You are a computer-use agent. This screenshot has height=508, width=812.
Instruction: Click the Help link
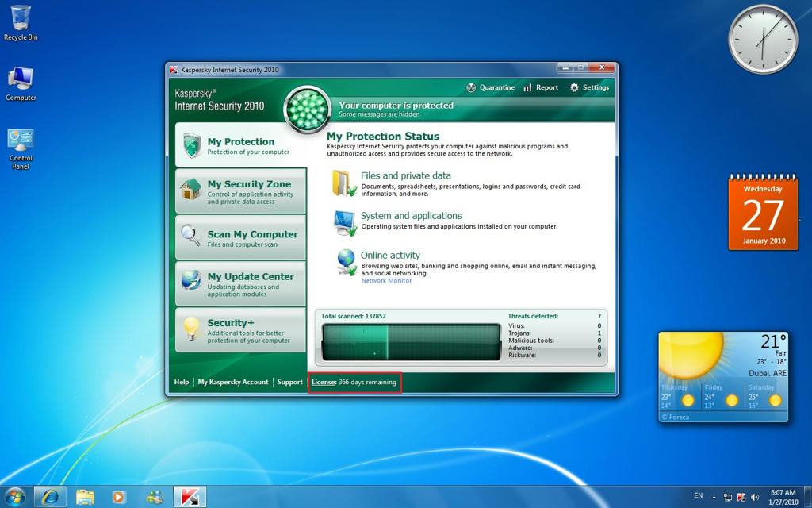click(182, 382)
